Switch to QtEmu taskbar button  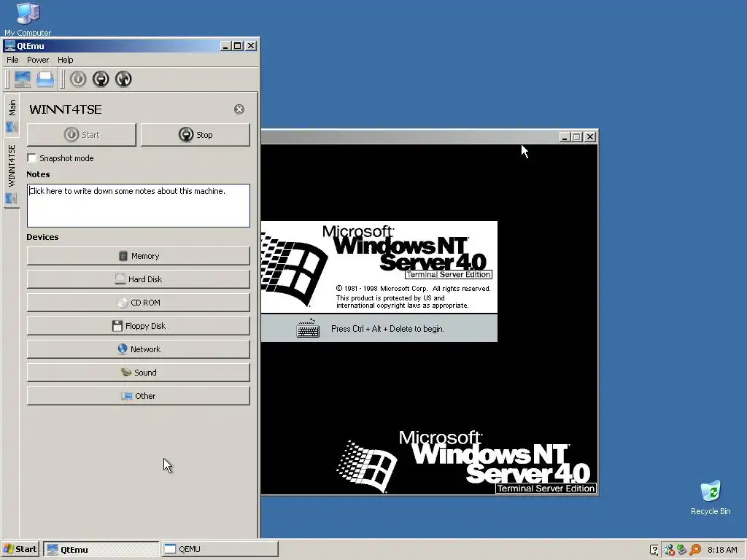click(x=101, y=549)
